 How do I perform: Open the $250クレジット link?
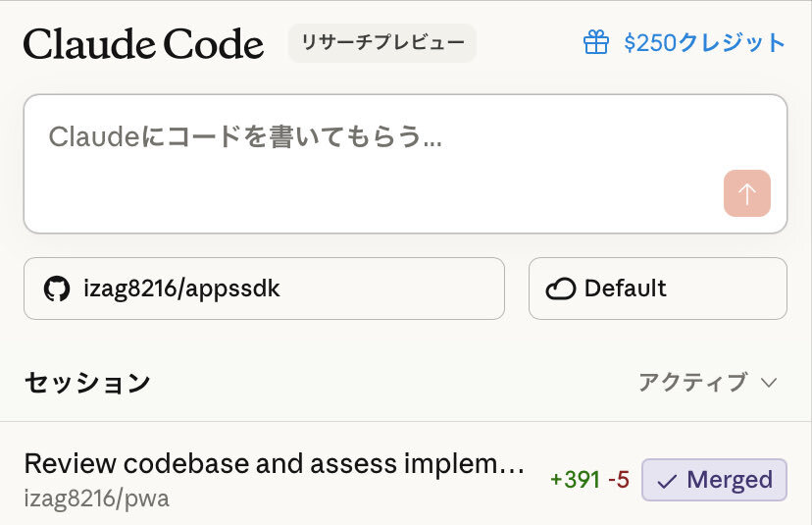703,43
